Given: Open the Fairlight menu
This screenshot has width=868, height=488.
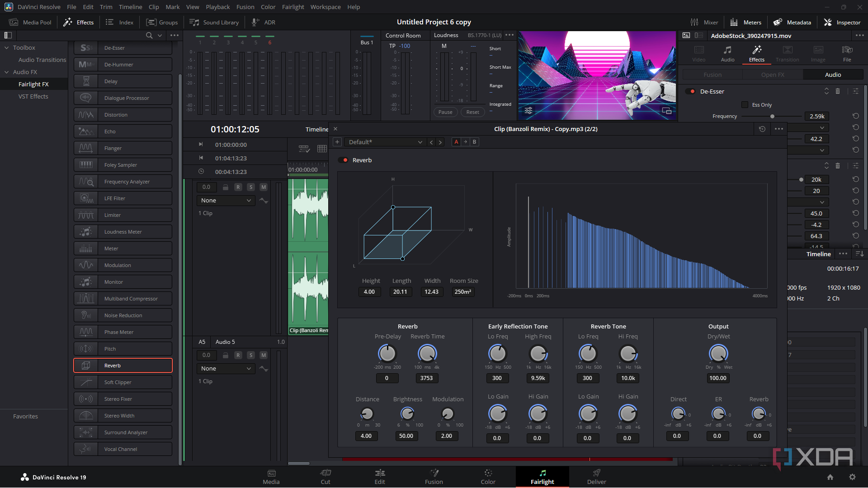Looking at the screenshot, I should [293, 7].
